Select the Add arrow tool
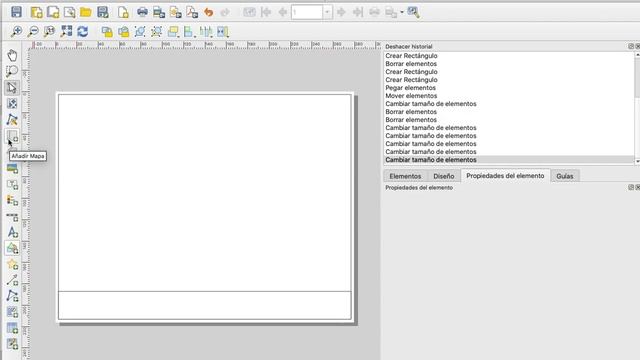Viewport: 640px width, 360px height. coord(12,280)
